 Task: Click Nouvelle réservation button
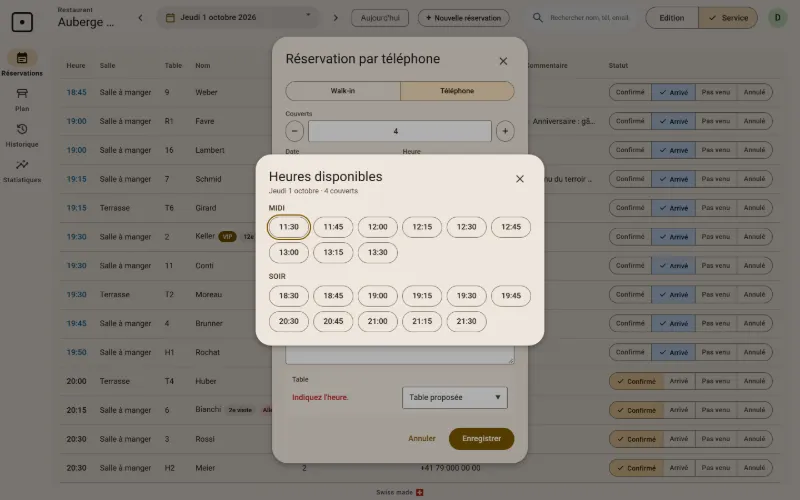click(x=463, y=18)
